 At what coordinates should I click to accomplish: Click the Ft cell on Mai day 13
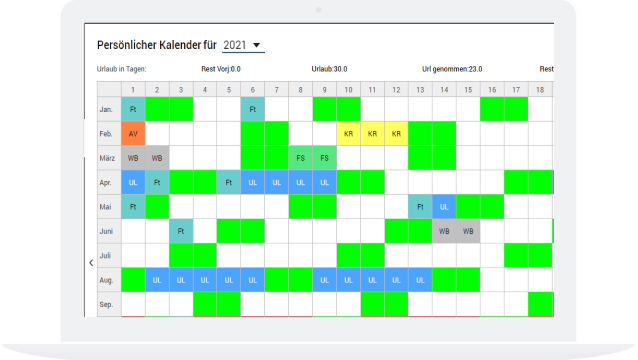tap(420, 207)
